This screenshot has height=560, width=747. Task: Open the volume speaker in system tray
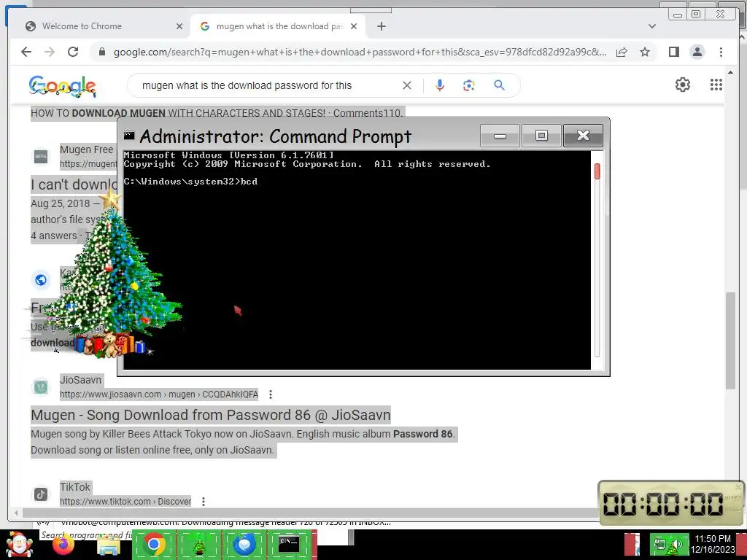pyautogui.click(x=677, y=544)
